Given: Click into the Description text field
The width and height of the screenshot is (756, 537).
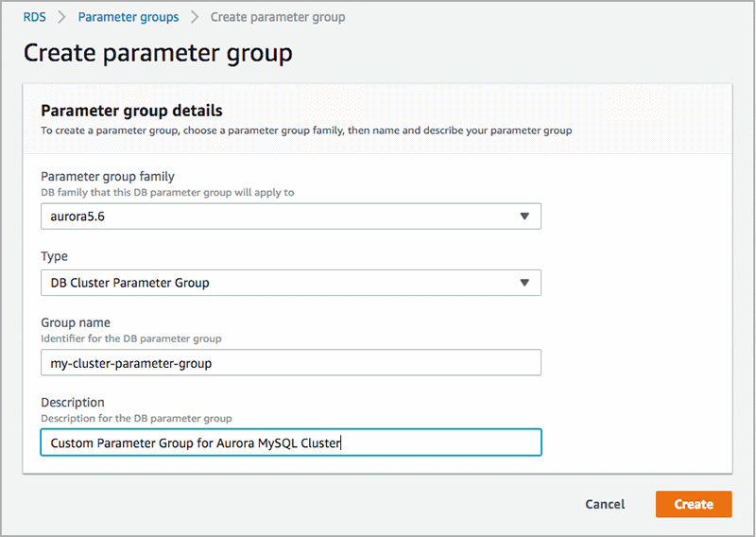Looking at the screenshot, I should tap(291, 442).
